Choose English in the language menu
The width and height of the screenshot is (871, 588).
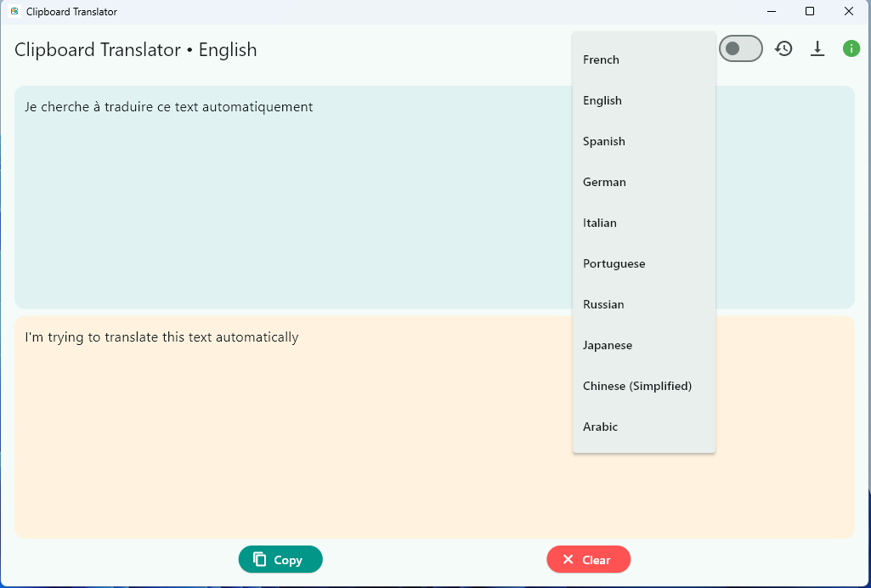[x=644, y=100]
